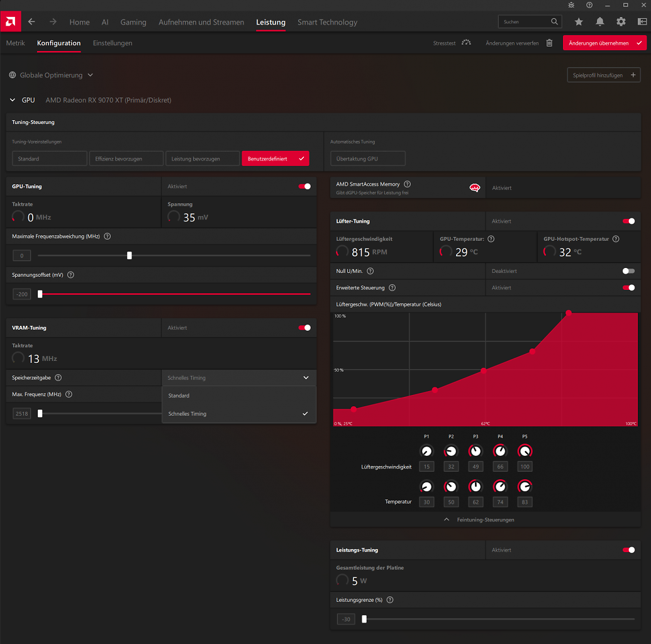Toggle the sidebar panel icon

[642, 21]
